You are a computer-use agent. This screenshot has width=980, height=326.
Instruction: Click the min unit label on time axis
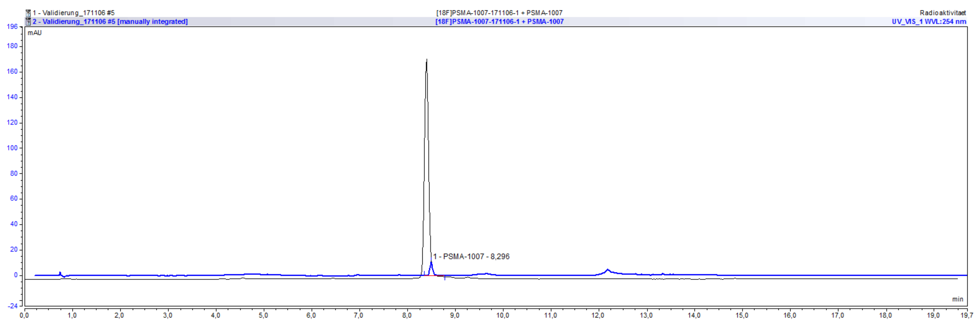958,299
